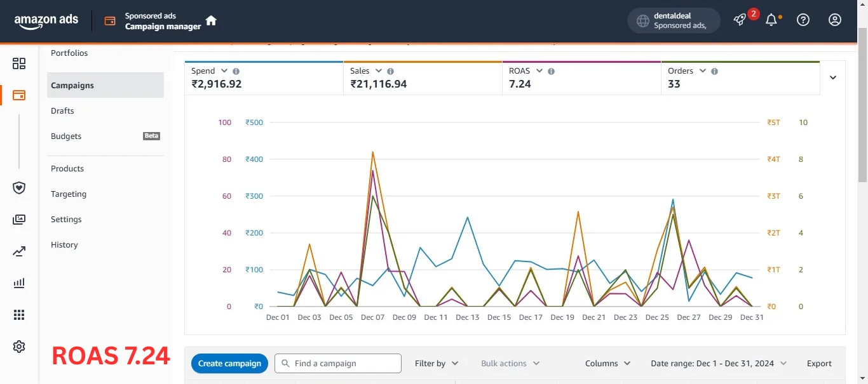The image size is (868, 384).
Task: Open the user profile icon
Action: point(835,20)
